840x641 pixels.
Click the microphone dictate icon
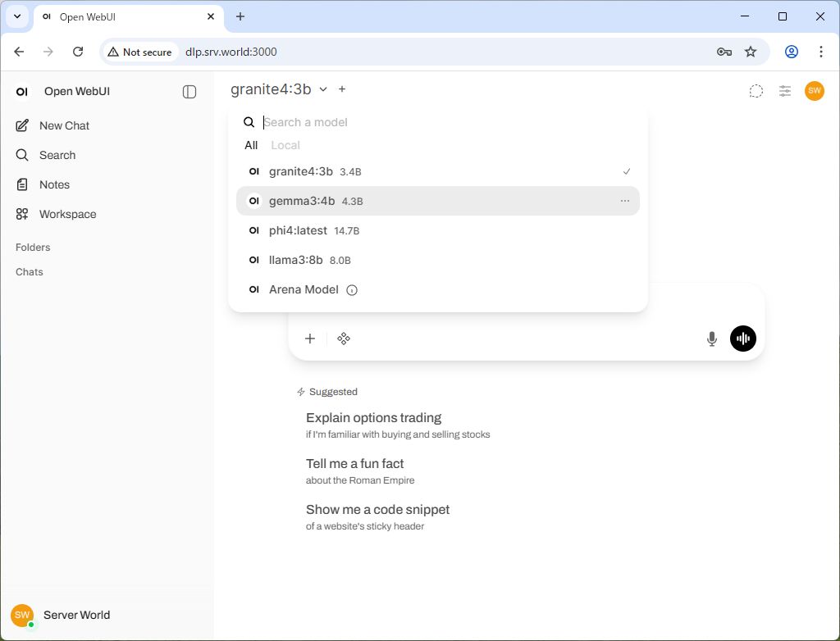[712, 339]
